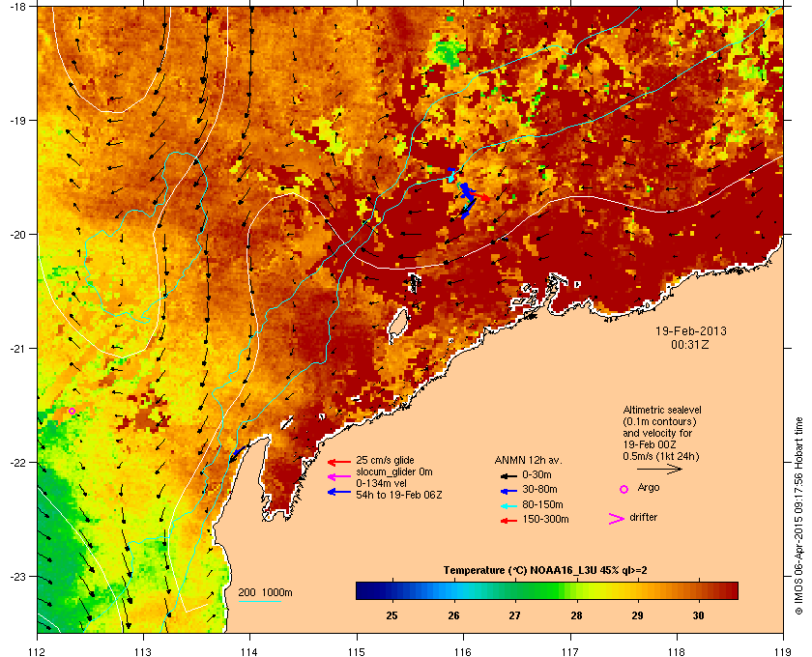Click the magenta drifter chevron symbol
812x657 pixels.
617,519
